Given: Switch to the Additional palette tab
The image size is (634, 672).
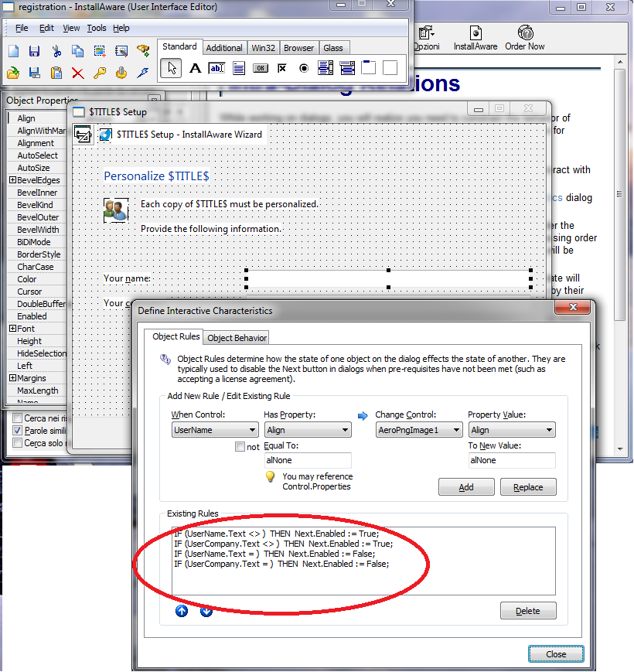Looking at the screenshot, I should (x=224, y=48).
